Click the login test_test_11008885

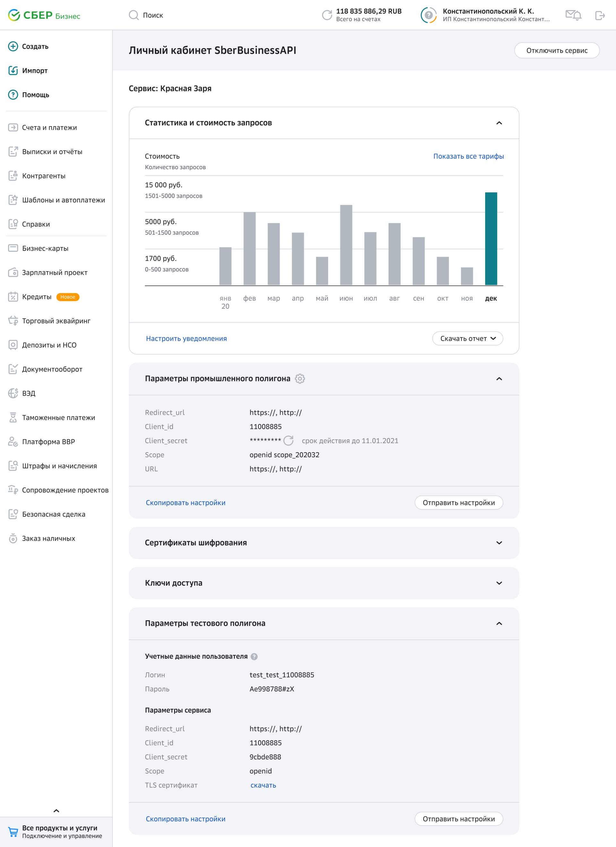click(x=282, y=675)
